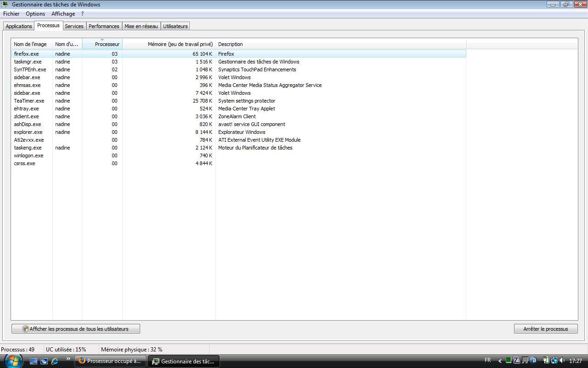The width and height of the screenshot is (588, 368).
Task: Switch to the Applications tab
Action: pos(19,26)
